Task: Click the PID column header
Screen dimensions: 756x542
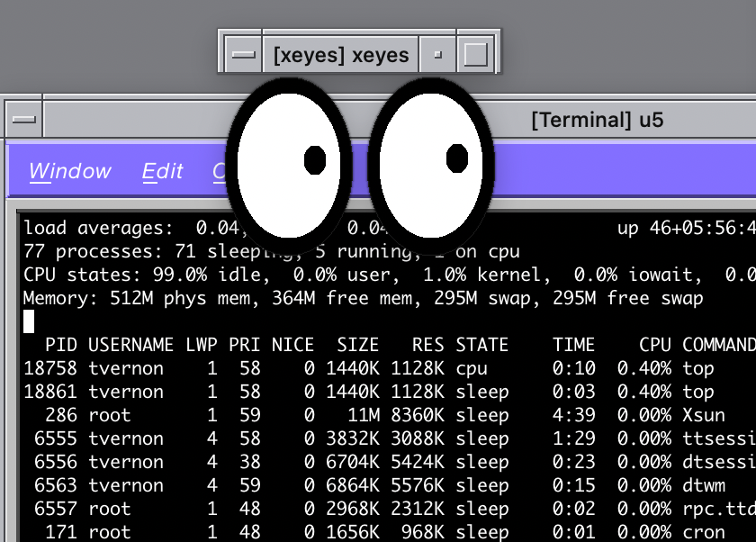Action: tap(61, 345)
